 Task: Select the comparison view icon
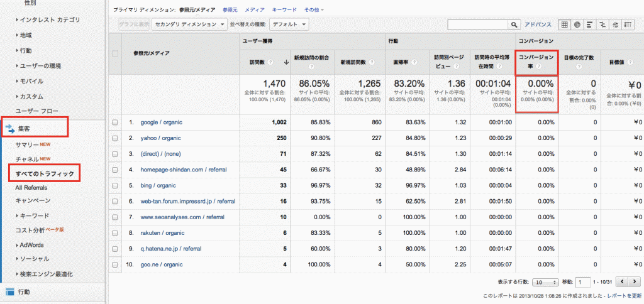(602, 24)
